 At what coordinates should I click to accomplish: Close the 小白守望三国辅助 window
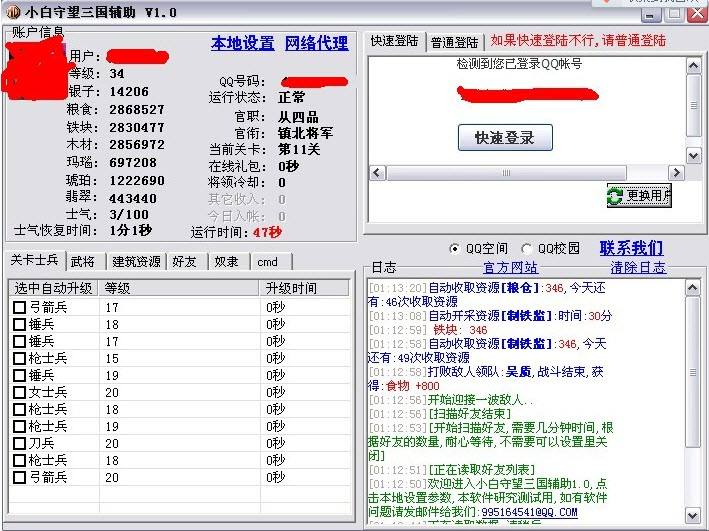click(x=696, y=14)
